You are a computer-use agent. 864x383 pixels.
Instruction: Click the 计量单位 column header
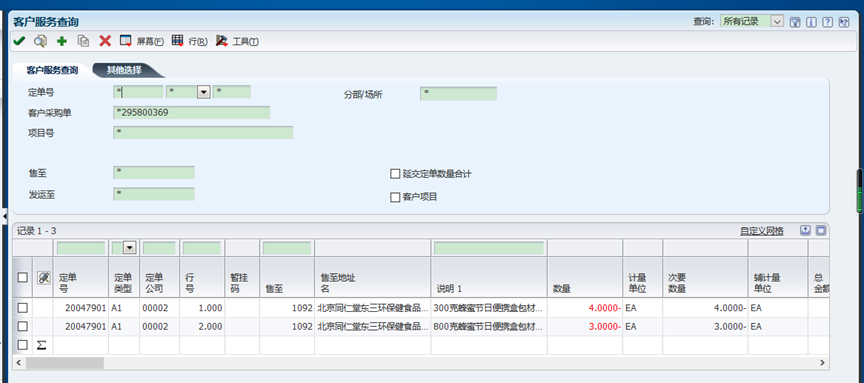point(643,278)
